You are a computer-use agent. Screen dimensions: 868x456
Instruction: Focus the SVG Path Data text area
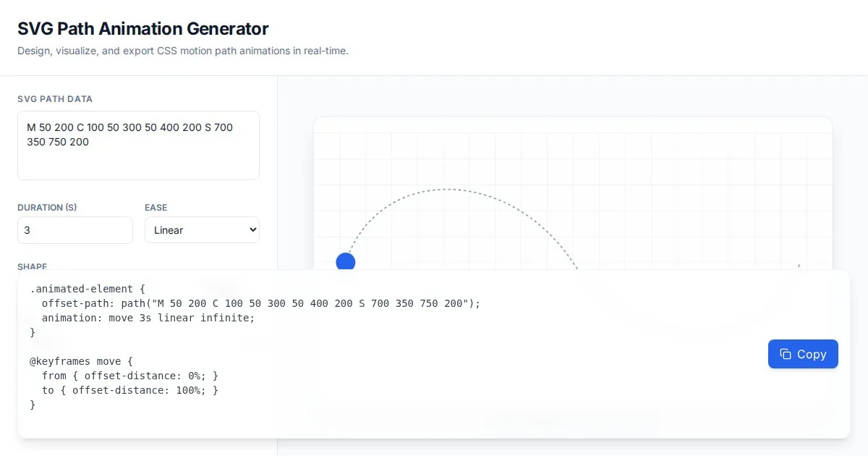(138, 145)
